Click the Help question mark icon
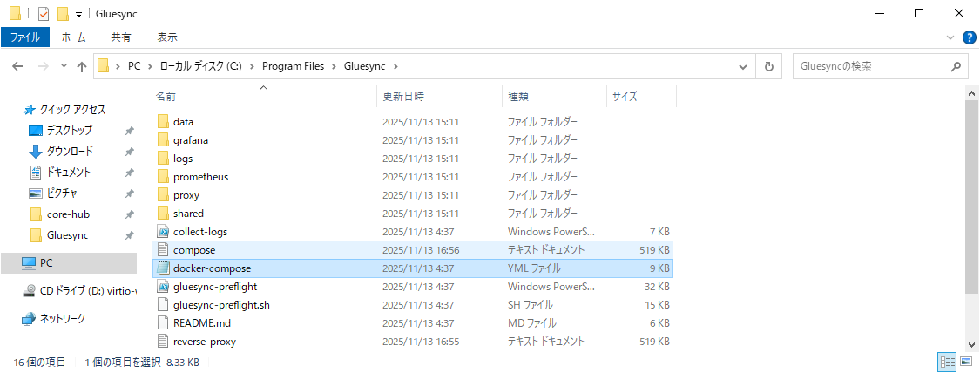 click(969, 37)
